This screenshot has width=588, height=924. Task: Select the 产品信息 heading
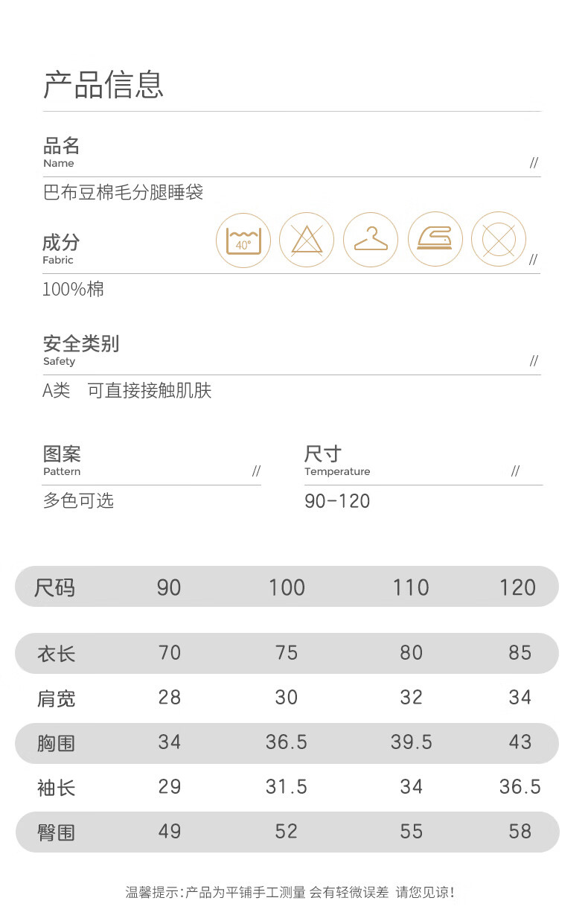click(103, 85)
